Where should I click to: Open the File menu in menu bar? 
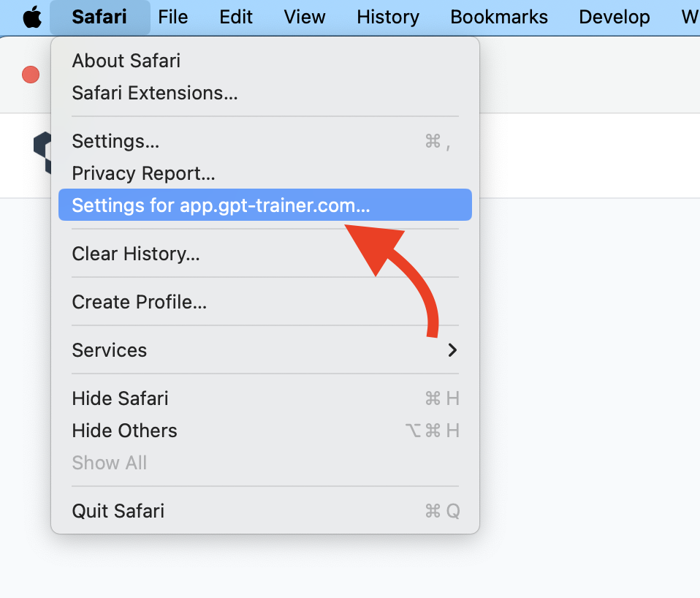(172, 18)
